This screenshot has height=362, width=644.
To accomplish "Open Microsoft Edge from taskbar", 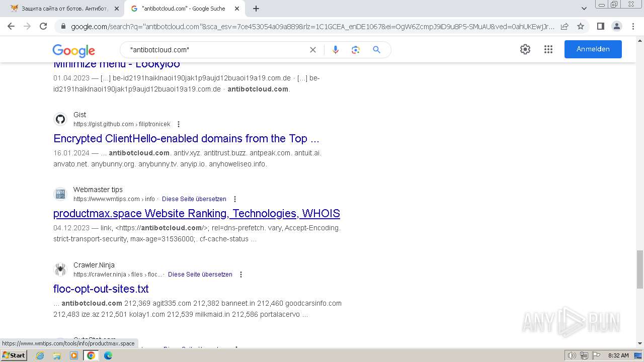I will (x=108, y=355).
